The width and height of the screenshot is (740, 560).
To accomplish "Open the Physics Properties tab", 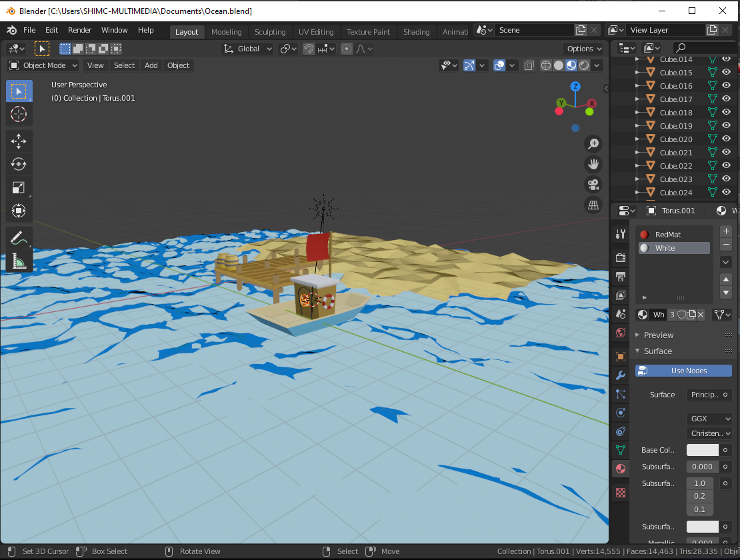I will click(x=620, y=413).
